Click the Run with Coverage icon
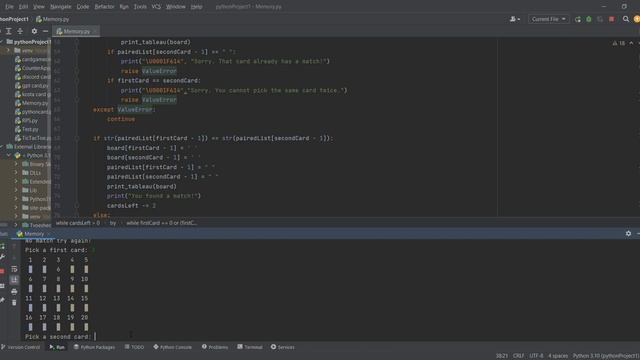The image size is (640, 360). pyautogui.click(x=600, y=19)
